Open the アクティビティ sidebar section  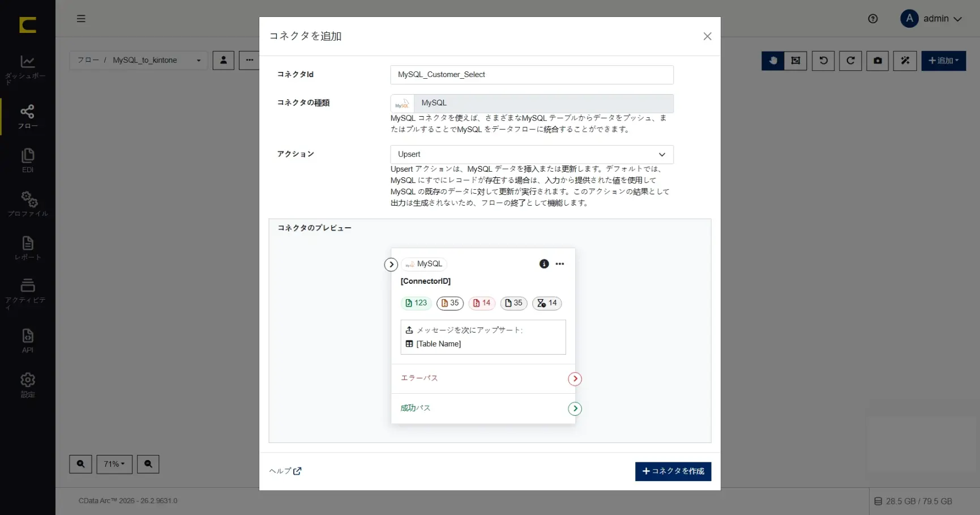coord(28,294)
